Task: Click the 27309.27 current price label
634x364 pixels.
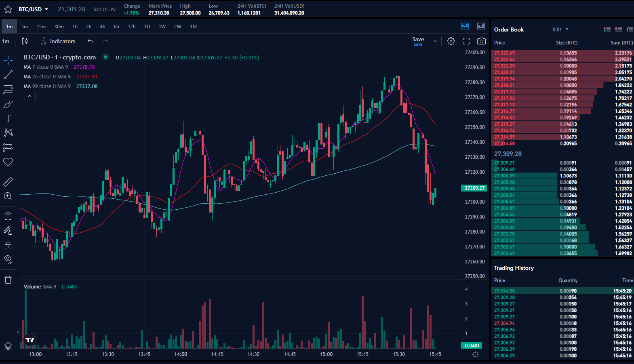Action: tap(474, 188)
